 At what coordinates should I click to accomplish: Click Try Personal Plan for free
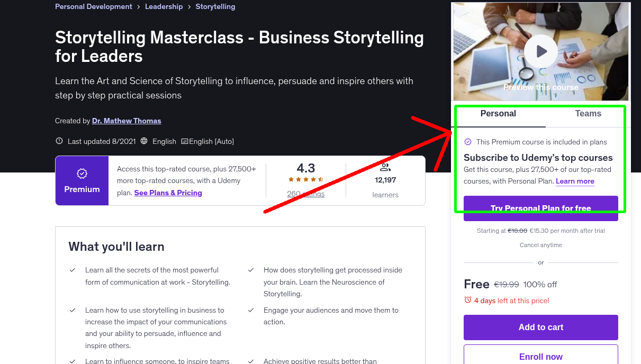(541, 208)
